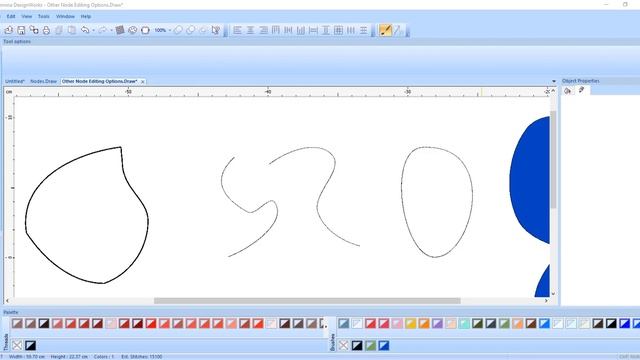
Task: Switch to the Nodes.Draw tab
Action: click(x=43, y=81)
